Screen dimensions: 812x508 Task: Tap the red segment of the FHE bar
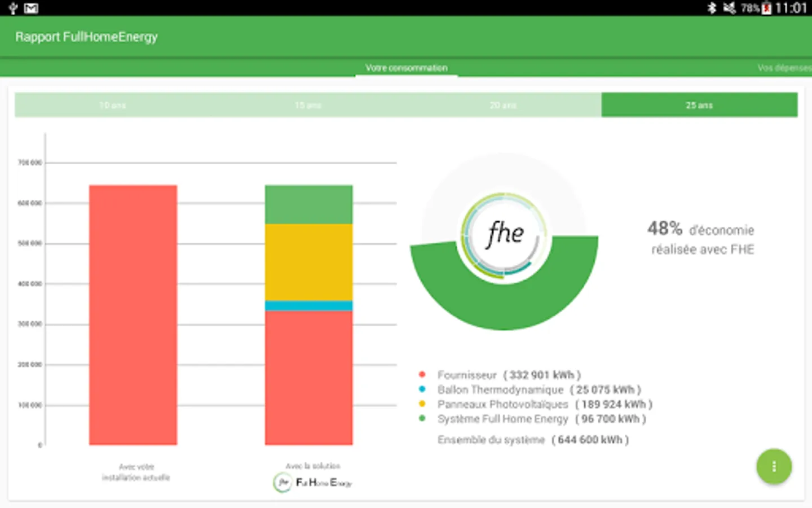[x=309, y=378]
